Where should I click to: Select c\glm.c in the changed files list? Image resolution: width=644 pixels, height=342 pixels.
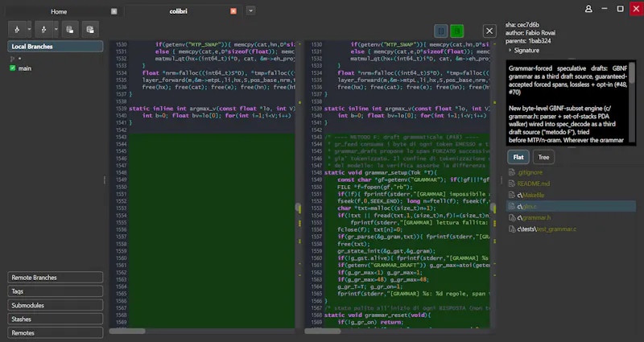point(571,206)
